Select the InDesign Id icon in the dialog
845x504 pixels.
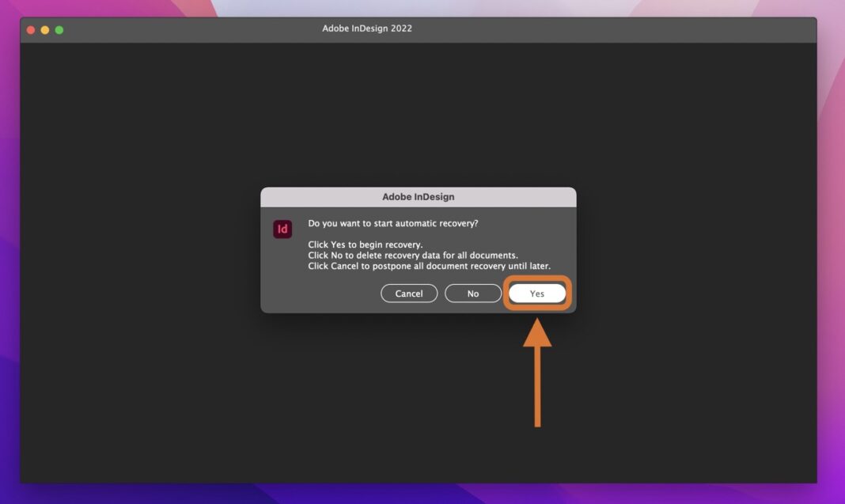tap(282, 229)
